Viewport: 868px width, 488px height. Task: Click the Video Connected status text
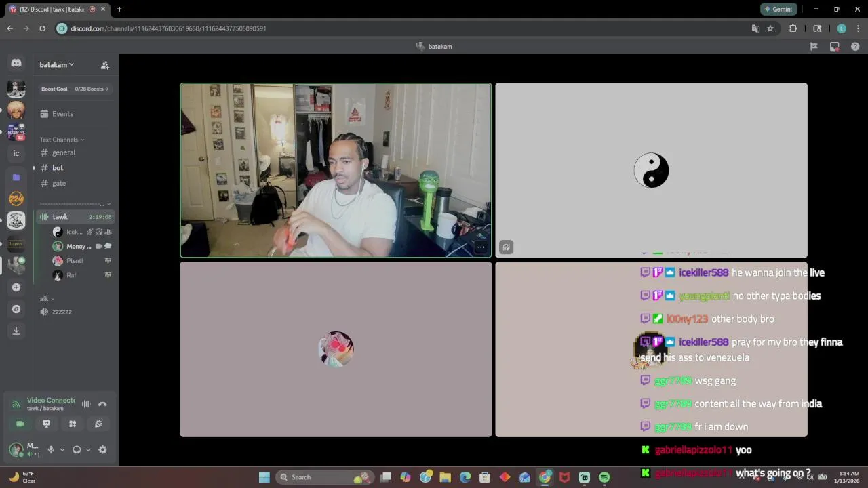[50, 400]
